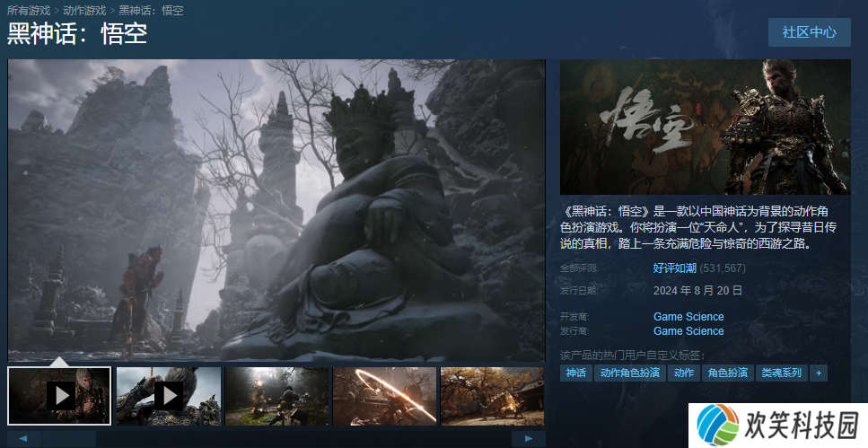
Task: Play the second video thumbnail
Action: click(x=169, y=396)
